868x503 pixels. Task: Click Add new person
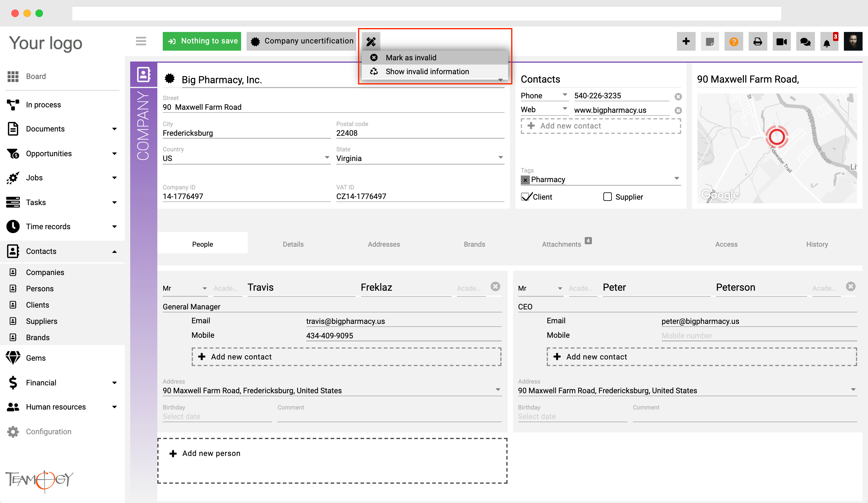pyautogui.click(x=332, y=460)
